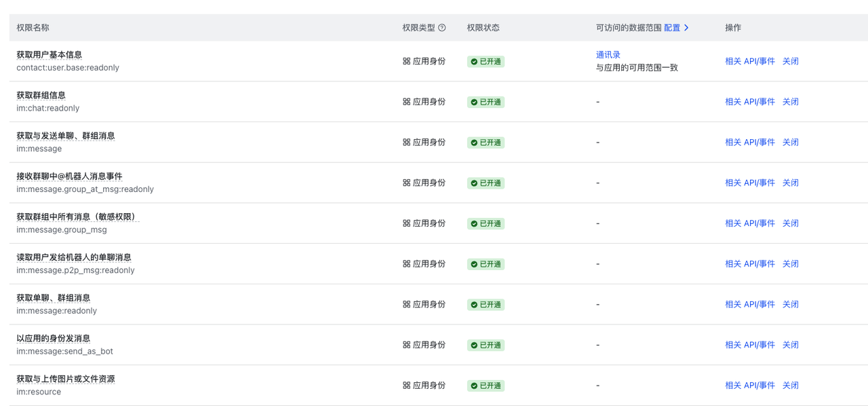Open 相关 API/事件 for 获取群组信息

pos(749,102)
